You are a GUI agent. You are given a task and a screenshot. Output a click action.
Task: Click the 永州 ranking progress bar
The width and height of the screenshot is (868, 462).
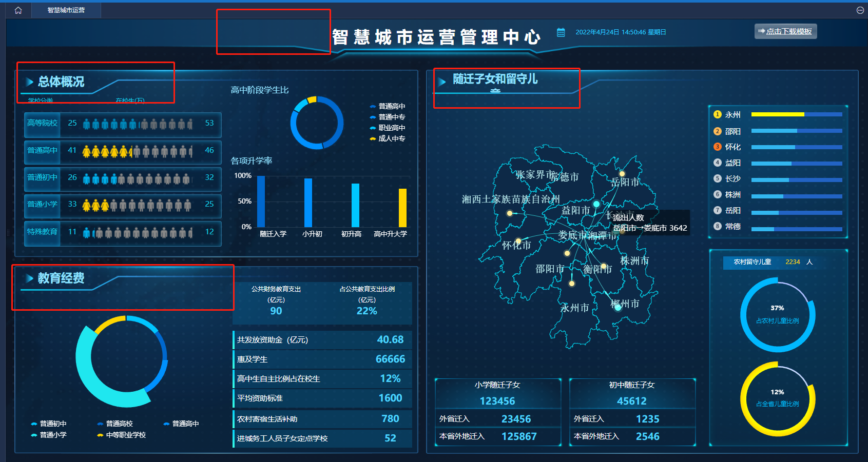[x=797, y=114]
